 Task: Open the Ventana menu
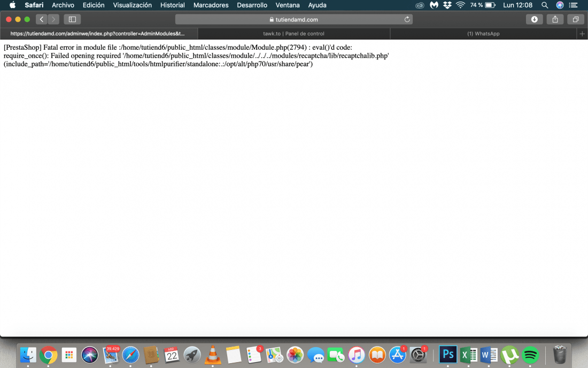pos(288,5)
